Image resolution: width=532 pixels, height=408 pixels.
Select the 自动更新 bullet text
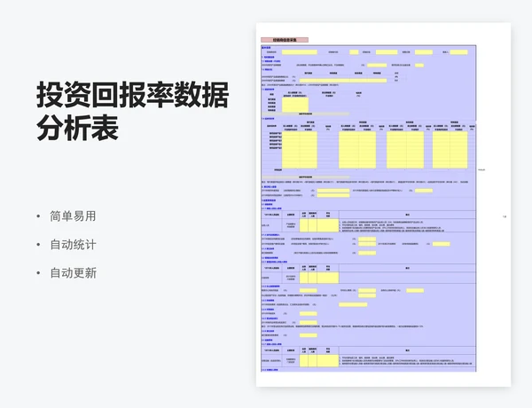[x=73, y=273]
